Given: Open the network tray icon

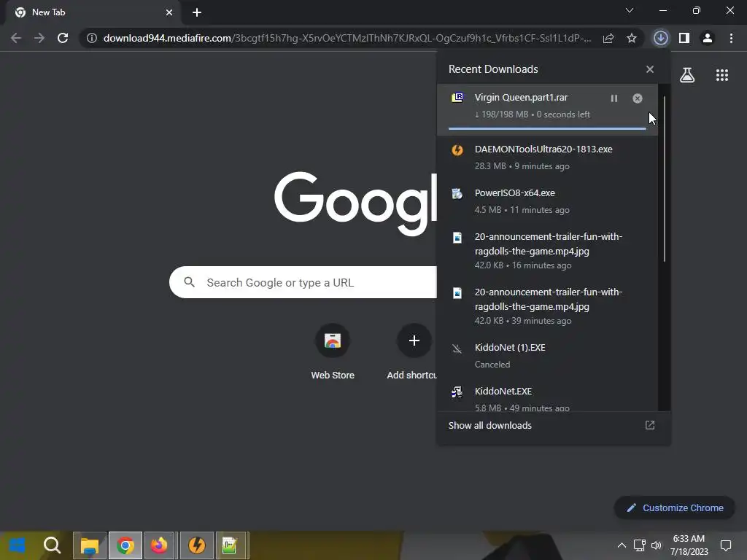Looking at the screenshot, I should click(639, 545).
